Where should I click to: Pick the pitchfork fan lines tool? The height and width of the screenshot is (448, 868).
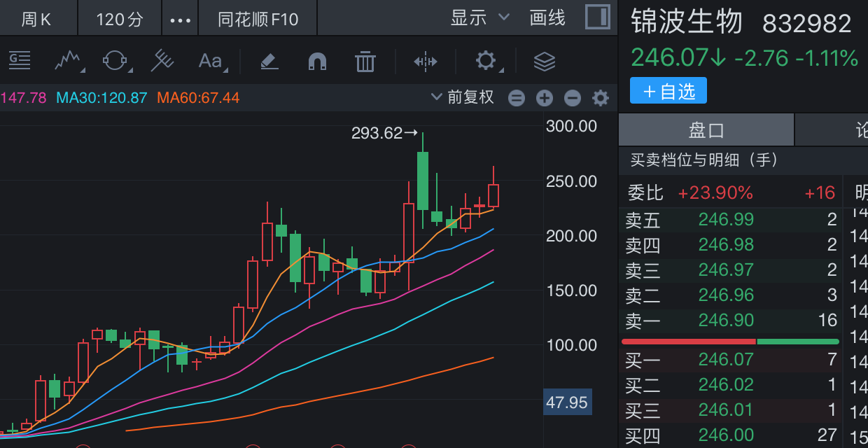pyautogui.click(x=162, y=62)
